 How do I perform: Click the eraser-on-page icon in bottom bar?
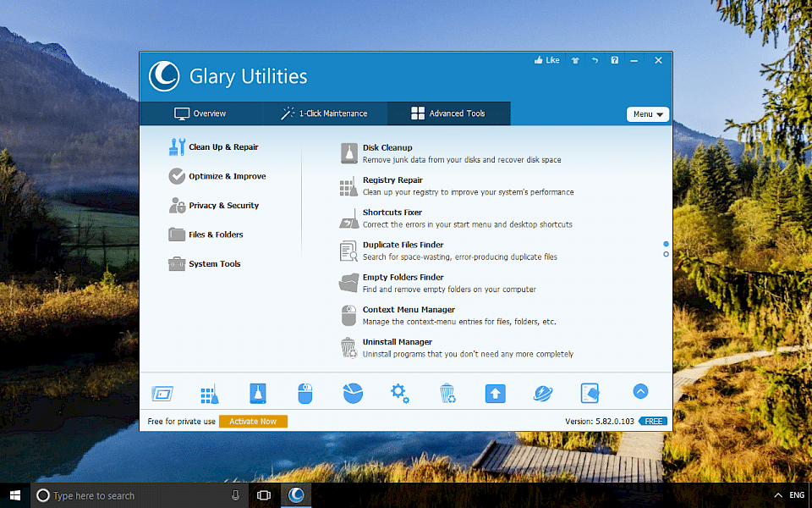(590, 394)
